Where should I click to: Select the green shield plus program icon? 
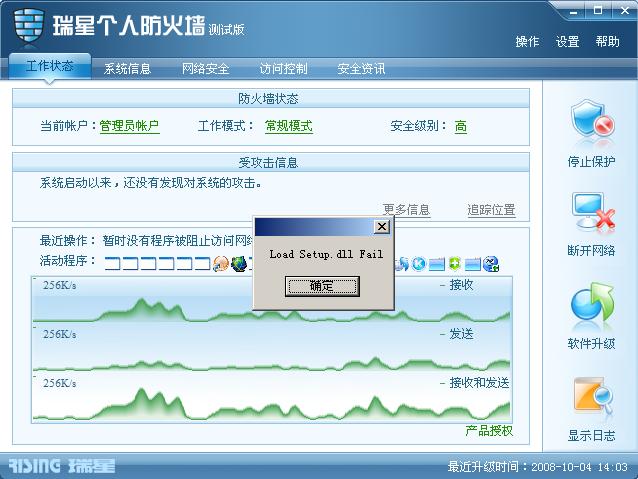pos(454,264)
